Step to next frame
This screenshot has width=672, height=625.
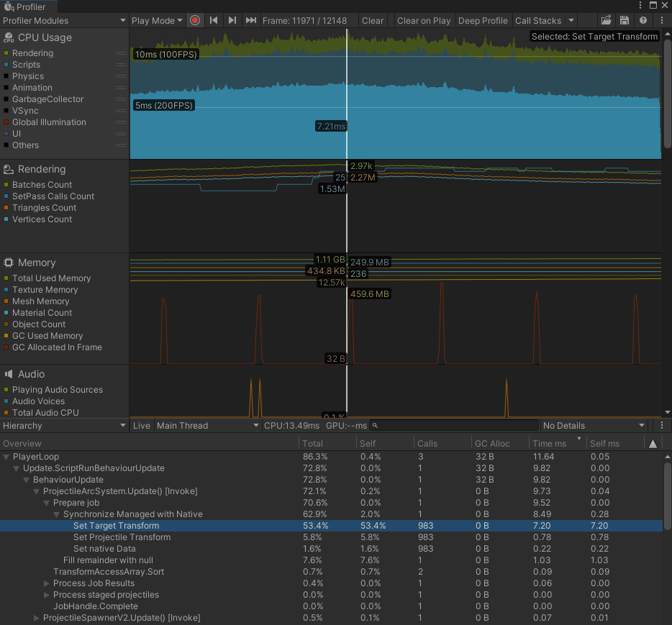(x=232, y=21)
